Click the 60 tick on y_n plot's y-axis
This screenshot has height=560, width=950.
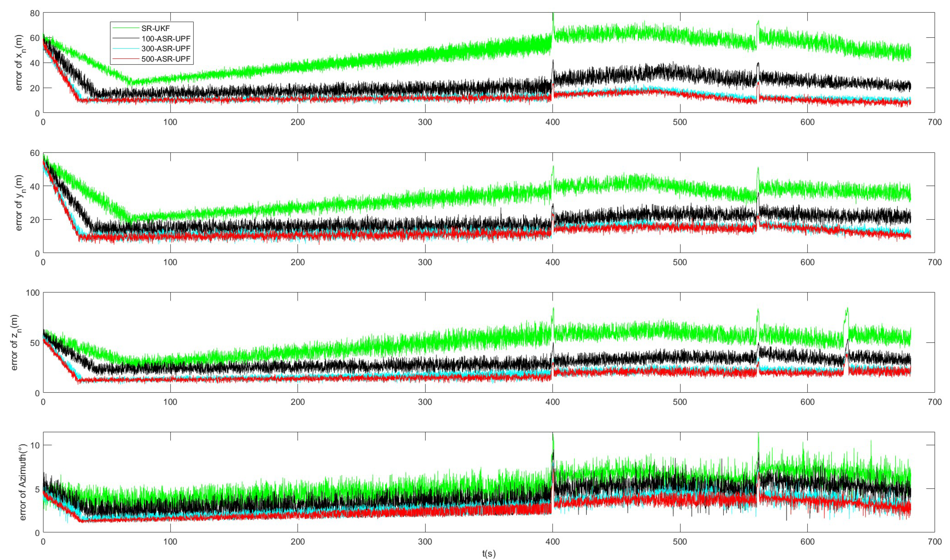coord(35,153)
